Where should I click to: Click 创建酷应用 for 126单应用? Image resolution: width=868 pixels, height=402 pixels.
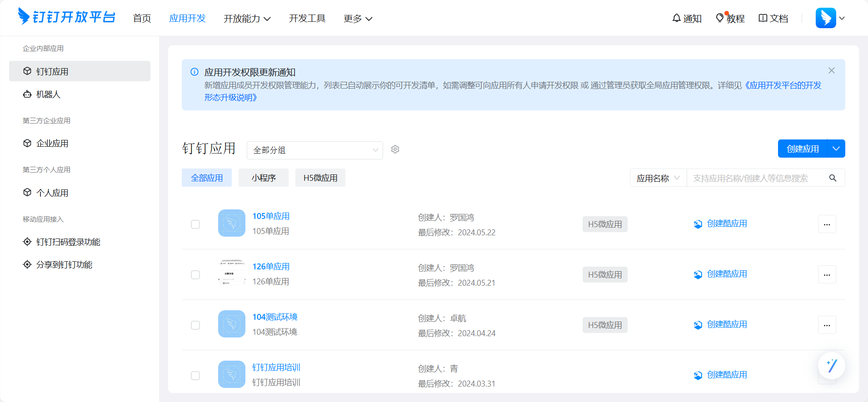click(727, 274)
